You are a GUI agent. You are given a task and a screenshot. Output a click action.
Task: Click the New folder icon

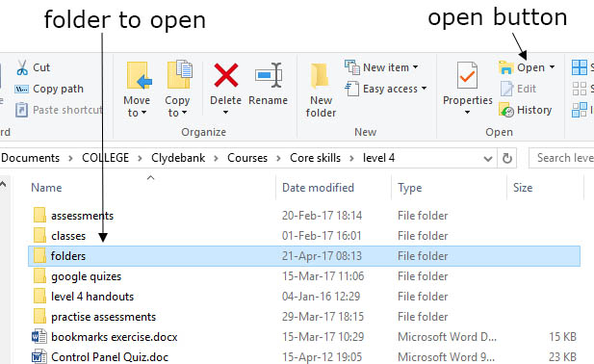(x=320, y=76)
